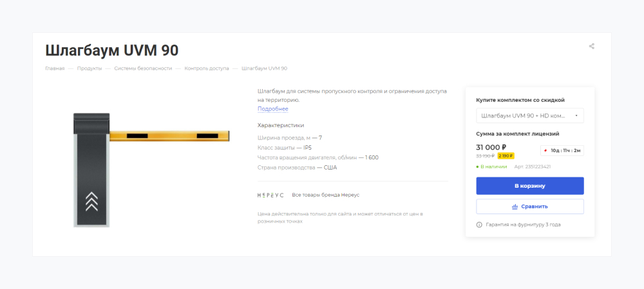Viewport: 644px width, 289px height.
Task: Click the Нереус brand logo
Action: tap(270, 195)
